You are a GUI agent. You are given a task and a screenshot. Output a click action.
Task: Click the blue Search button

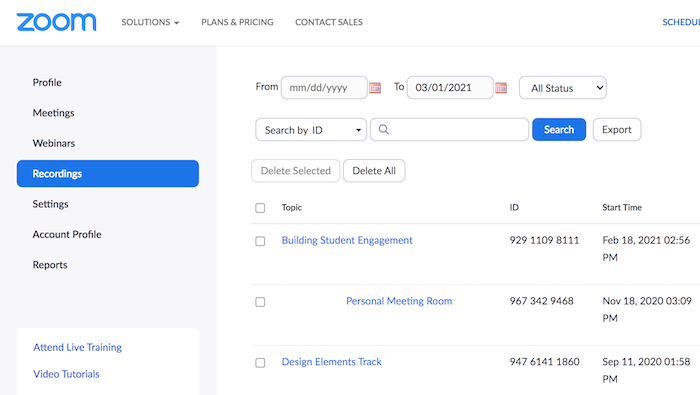[x=559, y=129]
